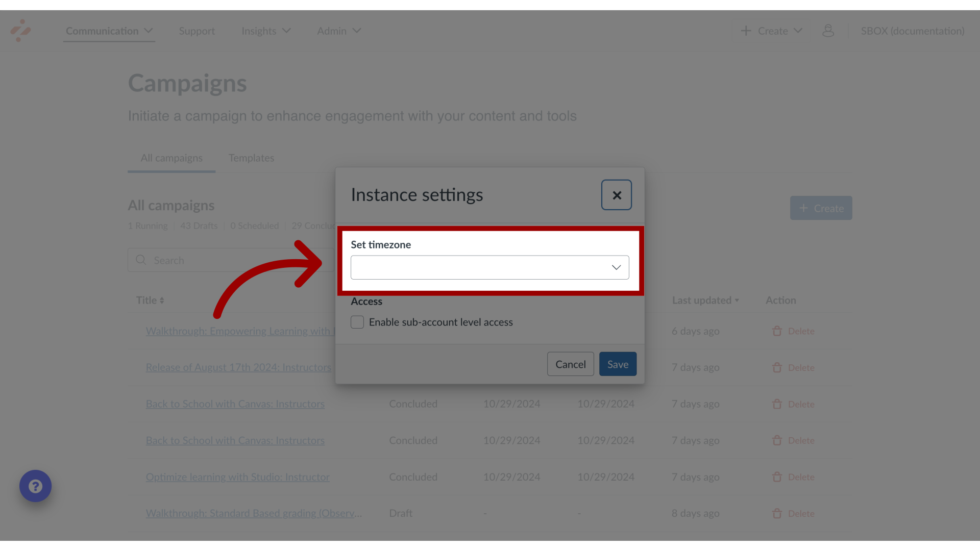The height and width of the screenshot is (551, 980).
Task: Expand the Communication dropdown menu
Action: click(109, 30)
